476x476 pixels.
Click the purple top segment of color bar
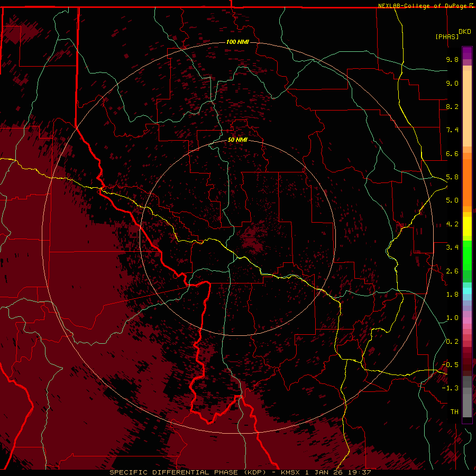click(x=467, y=53)
